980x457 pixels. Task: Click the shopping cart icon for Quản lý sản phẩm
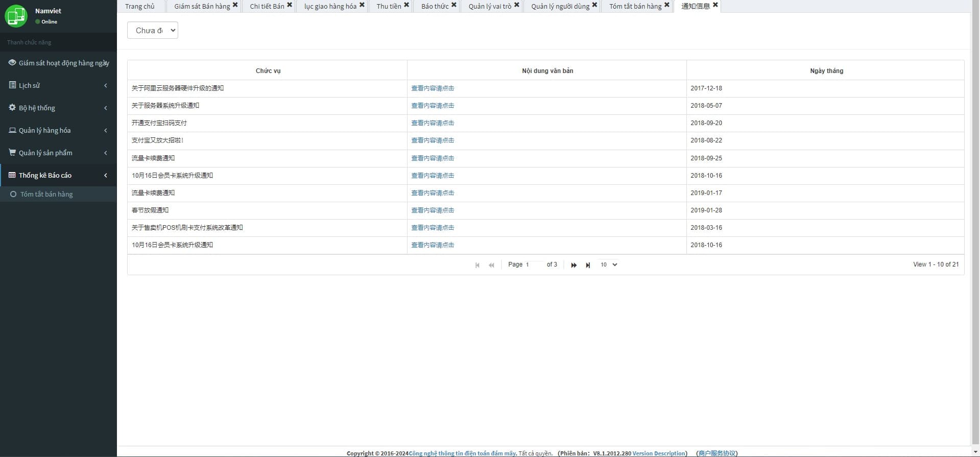pyautogui.click(x=12, y=153)
